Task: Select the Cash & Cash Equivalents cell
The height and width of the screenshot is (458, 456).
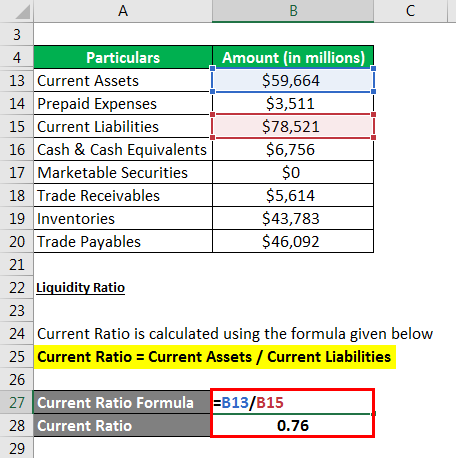Action: point(123,149)
